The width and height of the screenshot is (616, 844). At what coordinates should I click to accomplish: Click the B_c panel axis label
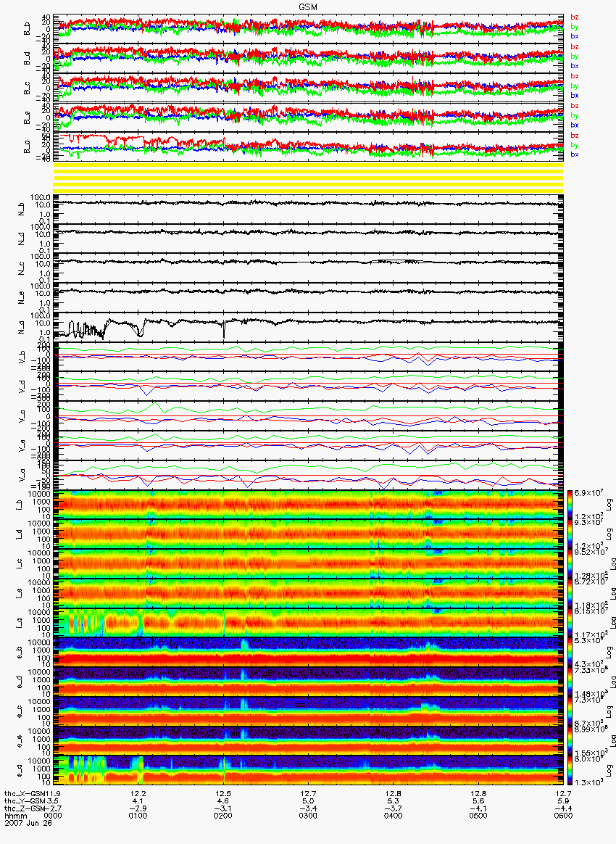(27, 88)
